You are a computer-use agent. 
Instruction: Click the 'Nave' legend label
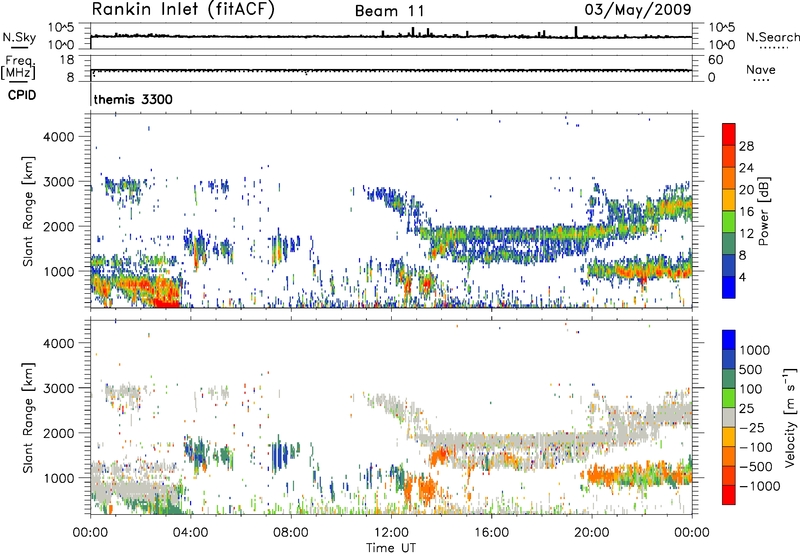coord(761,70)
